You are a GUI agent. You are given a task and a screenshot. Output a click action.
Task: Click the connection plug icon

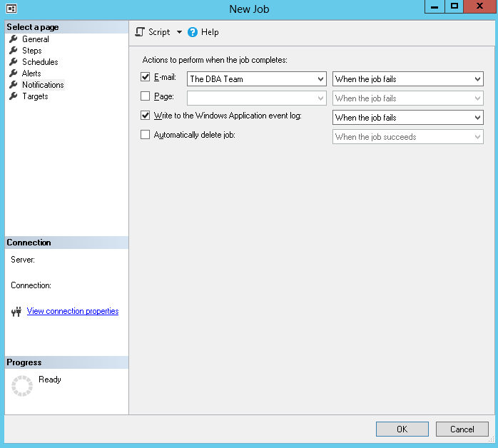tap(16, 312)
